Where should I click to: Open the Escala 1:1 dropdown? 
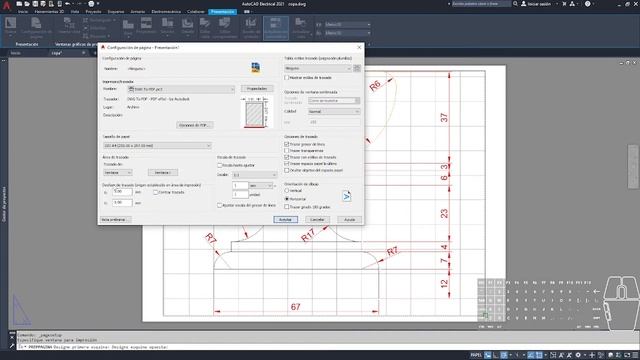(255, 175)
